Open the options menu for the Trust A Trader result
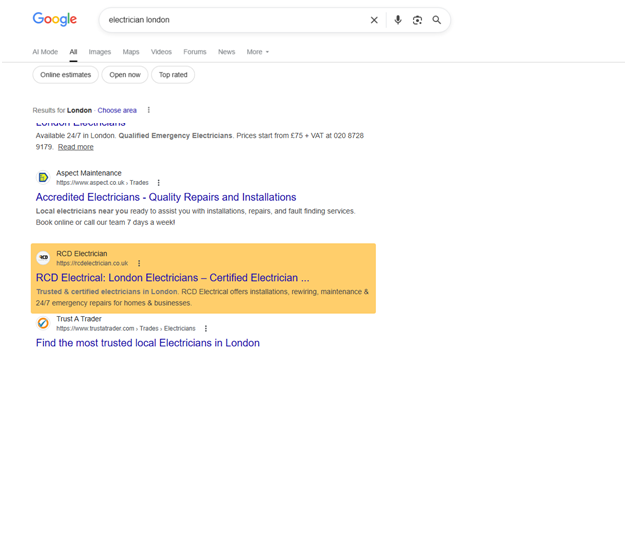The height and width of the screenshot is (556, 627). click(x=206, y=328)
